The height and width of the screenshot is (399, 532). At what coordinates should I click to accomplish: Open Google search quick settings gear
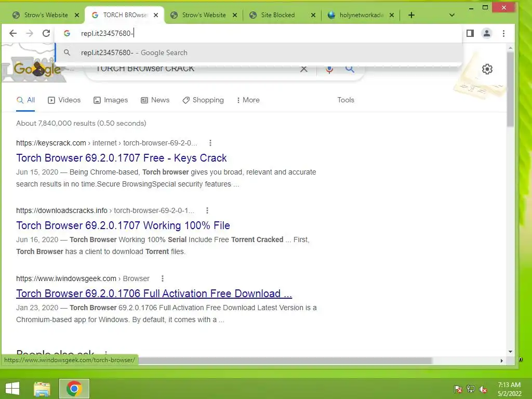487,69
